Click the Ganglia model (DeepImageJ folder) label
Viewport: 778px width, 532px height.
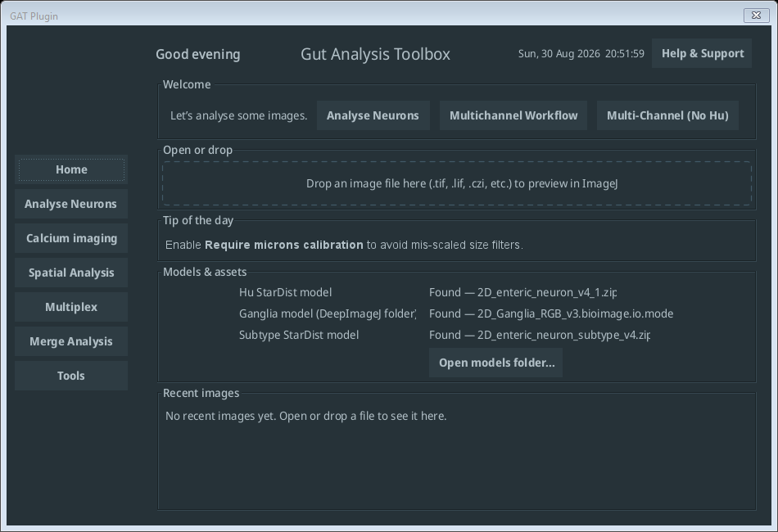coord(328,313)
